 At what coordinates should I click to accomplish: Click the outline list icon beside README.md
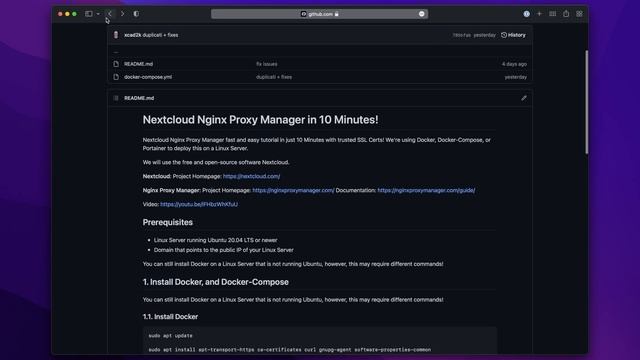[116, 98]
